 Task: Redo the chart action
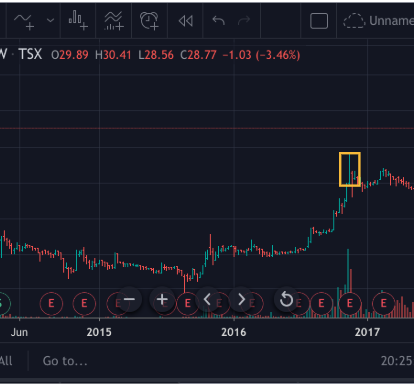coord(244,21)
